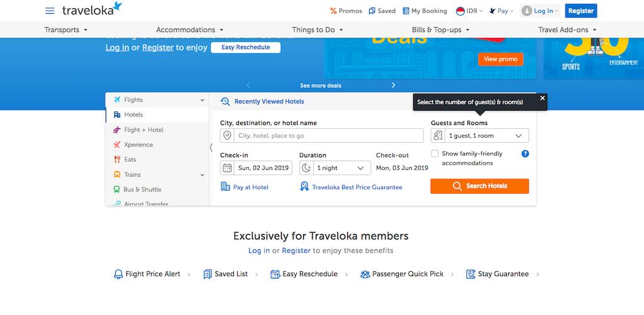Click the Bus & Shuttle icon

[116, 189]
